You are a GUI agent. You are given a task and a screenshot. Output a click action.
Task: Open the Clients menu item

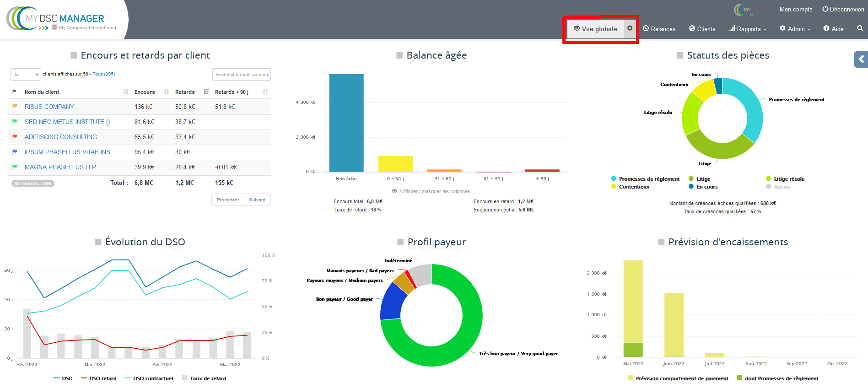[702, 29]
